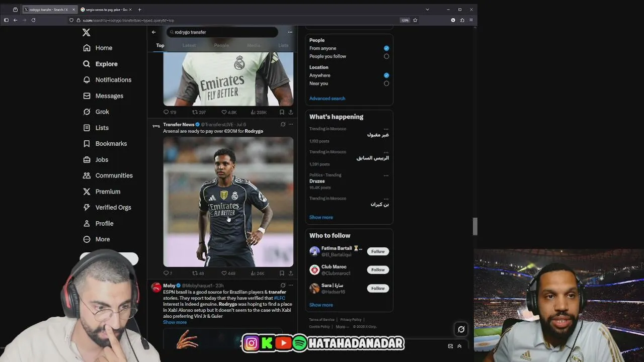Open the Home page
Screen dimensions: 644x362
(x=98, y=48)
